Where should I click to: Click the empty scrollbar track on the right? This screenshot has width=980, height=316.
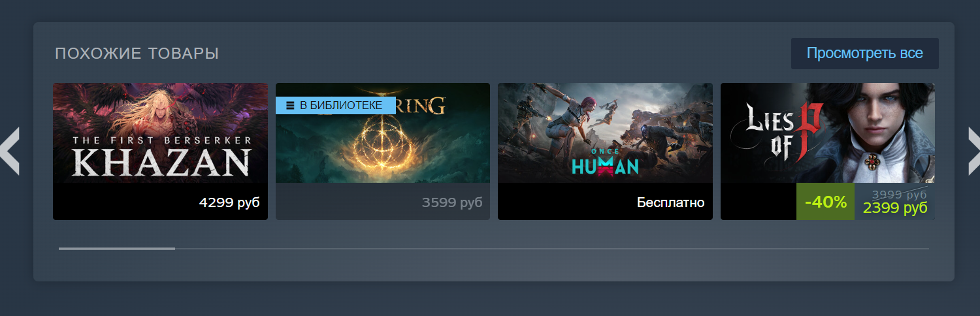click(x=551, y=249)
